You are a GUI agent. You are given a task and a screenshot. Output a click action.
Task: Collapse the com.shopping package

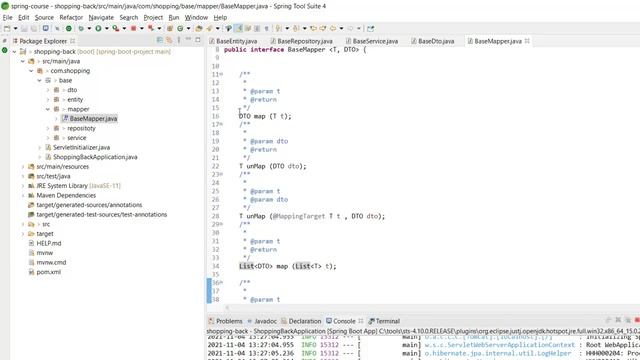[31, 71]
